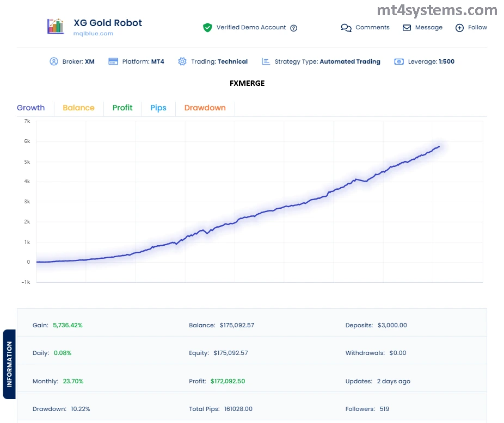Viewport: 504px width, 423px height.
Task: Click the Trading gear icon
Action: click(x=182, y=61)
